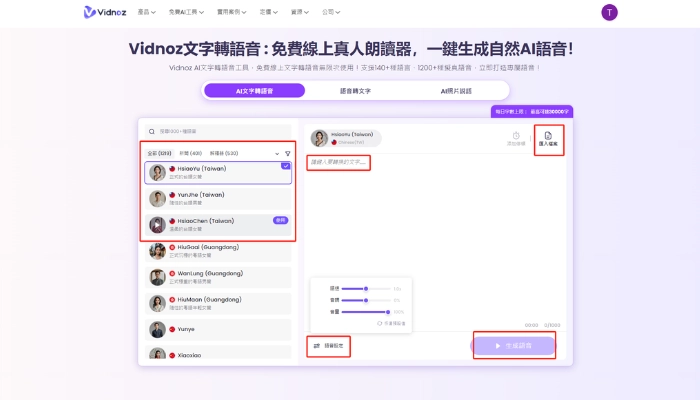This screenshot has width=700, height=400.
Task: Click the import file icon button
Action: pyautogui.click(x=548, y=136)
